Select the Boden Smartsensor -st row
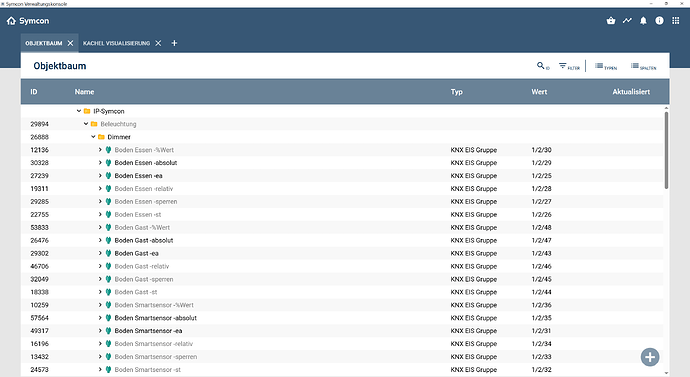This screenshot has height=377, width=690. pyautogui.click(x=342, y=370)
